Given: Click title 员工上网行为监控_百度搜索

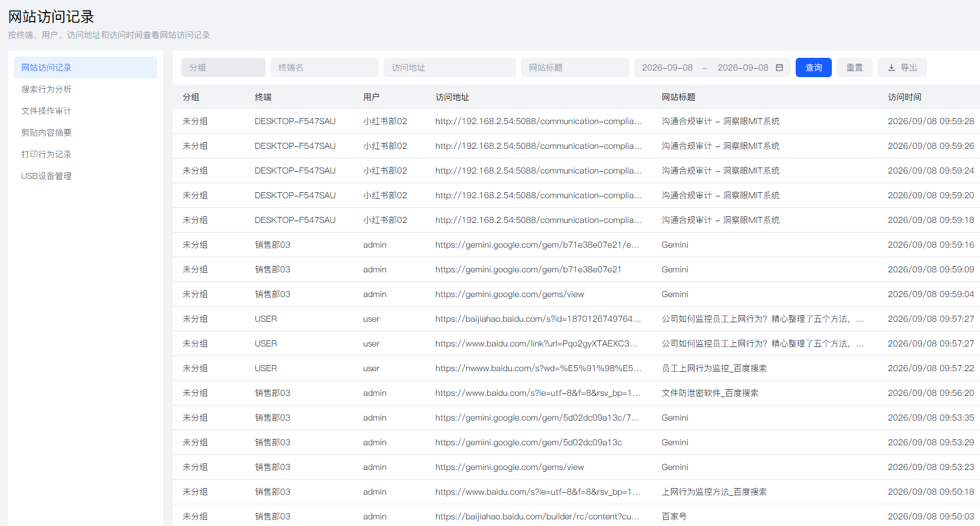Looking at the screenshot, I should pos(714,368).
